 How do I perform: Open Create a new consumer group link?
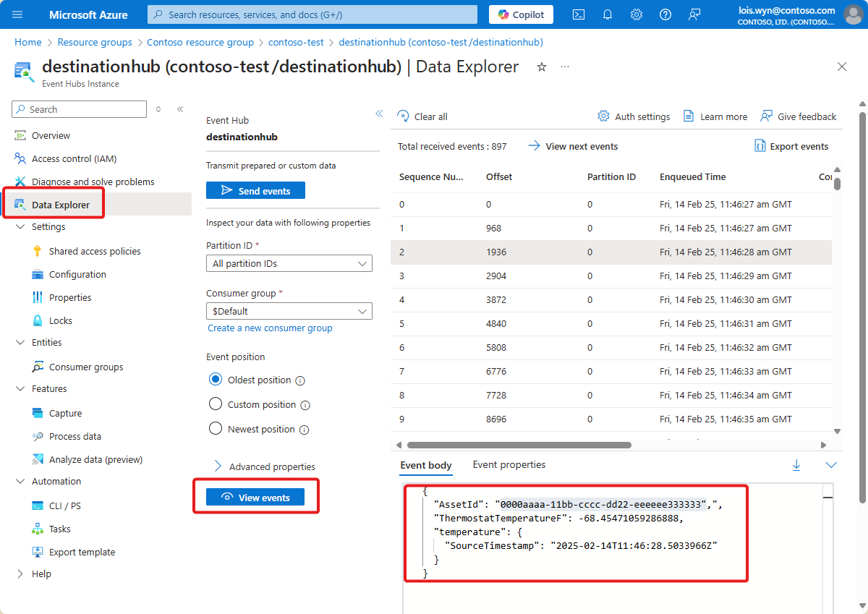(269, 328)
